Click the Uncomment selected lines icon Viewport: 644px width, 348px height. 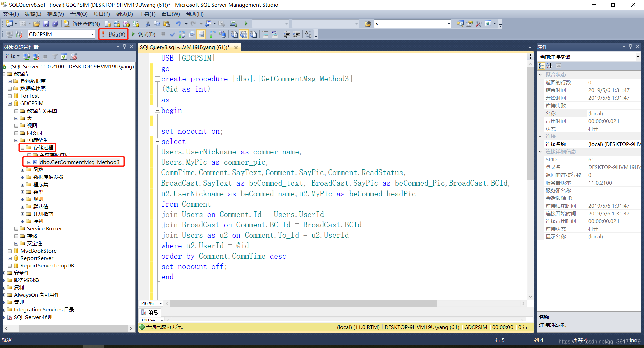[275, 34]
